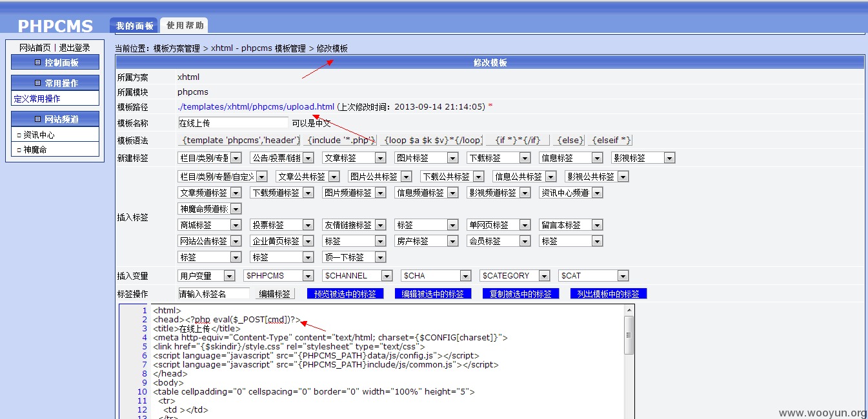Open the 投票标签 dropdown

coord(282,225)
